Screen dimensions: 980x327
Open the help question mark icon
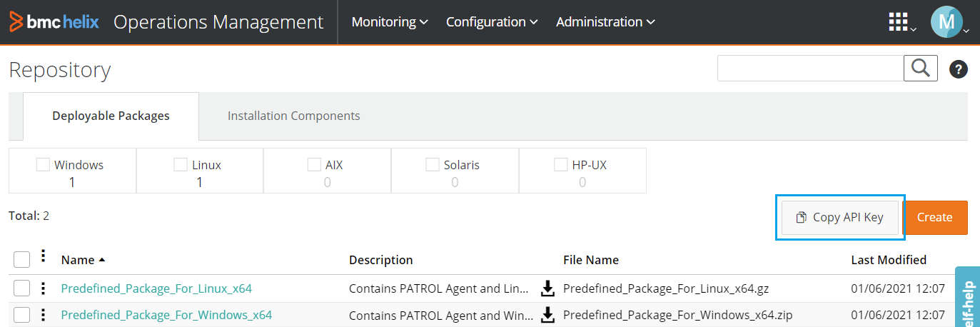point(958,69)
